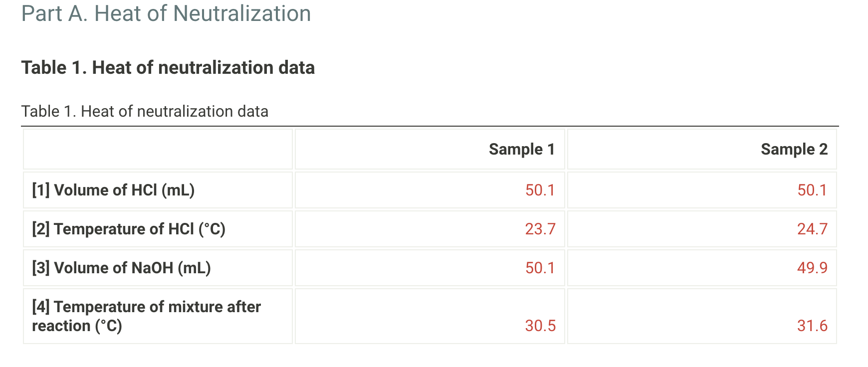Image resolution: width=868 pixels, height=367 pixels.
Task: Click the bold Table 1 heading
Action: pos(168,67)
